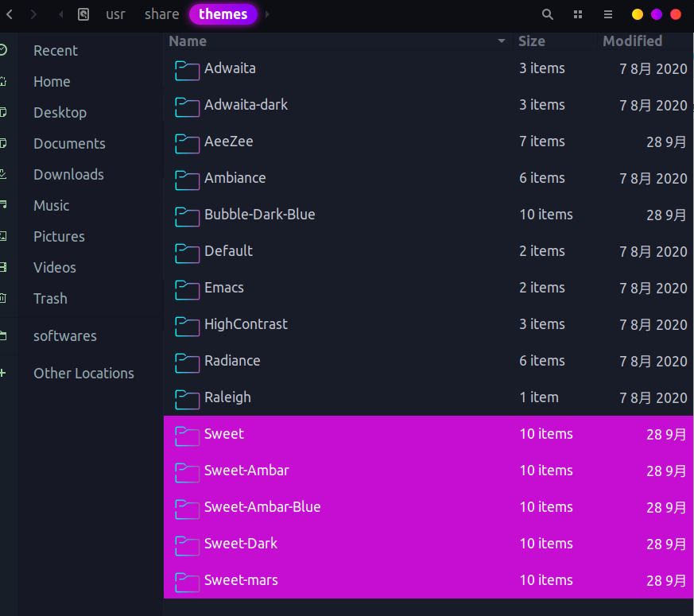694x616 pixels.
Task: Maximize with the purple window button
Action: pos(657,14)
